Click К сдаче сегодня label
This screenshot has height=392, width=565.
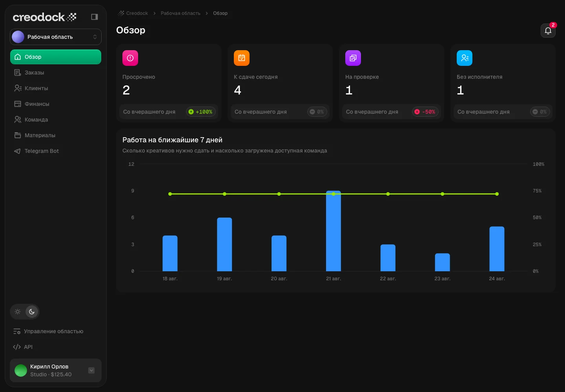[256, 77]
